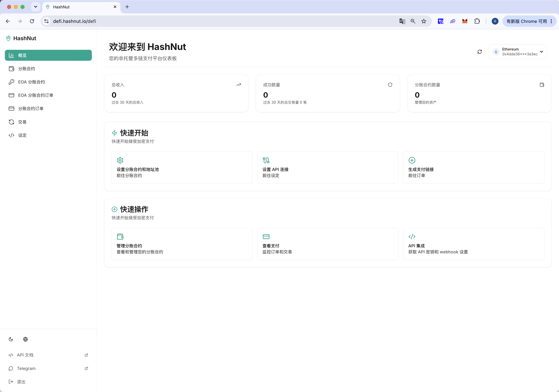Expand the tab search dropdown arrow
Screen dimensions: 559x392
coord(35,7)
